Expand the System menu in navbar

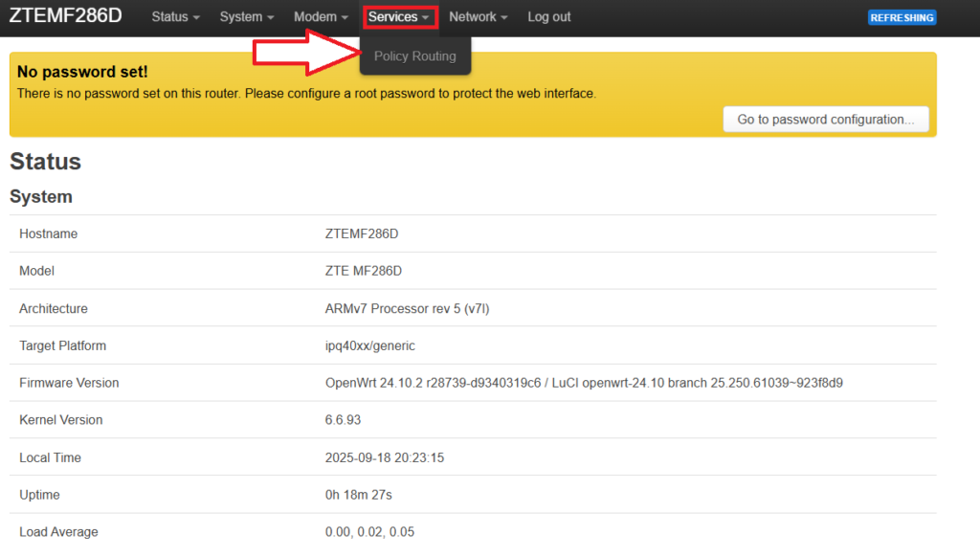coord(246,17)
